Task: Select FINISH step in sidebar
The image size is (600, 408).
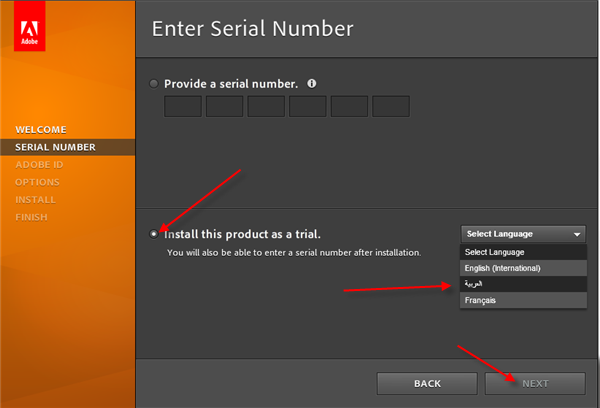Action: [31, 217]
